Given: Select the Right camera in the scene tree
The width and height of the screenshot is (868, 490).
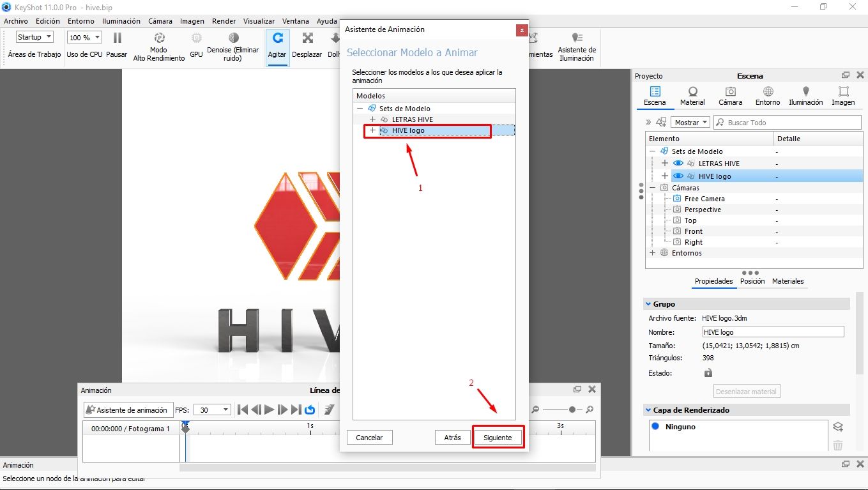Looking at the screenshot, I should [x=693, y=242].
